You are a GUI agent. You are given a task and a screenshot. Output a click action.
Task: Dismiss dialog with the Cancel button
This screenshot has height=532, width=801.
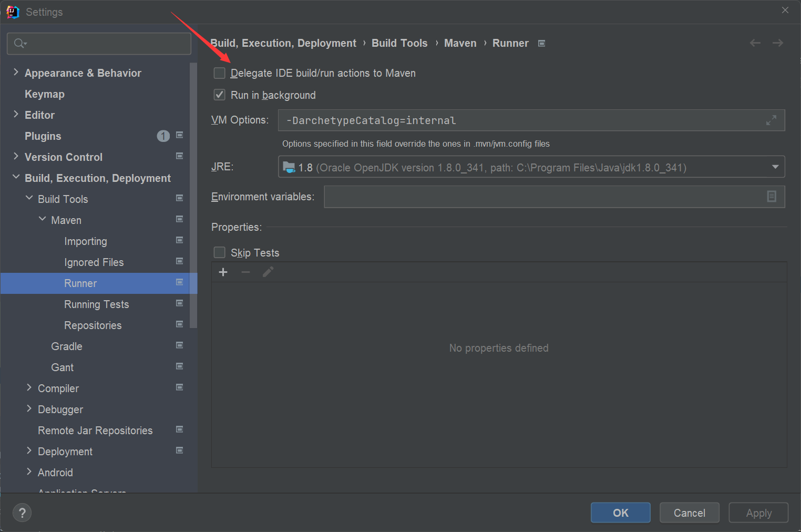coord(690,513)
